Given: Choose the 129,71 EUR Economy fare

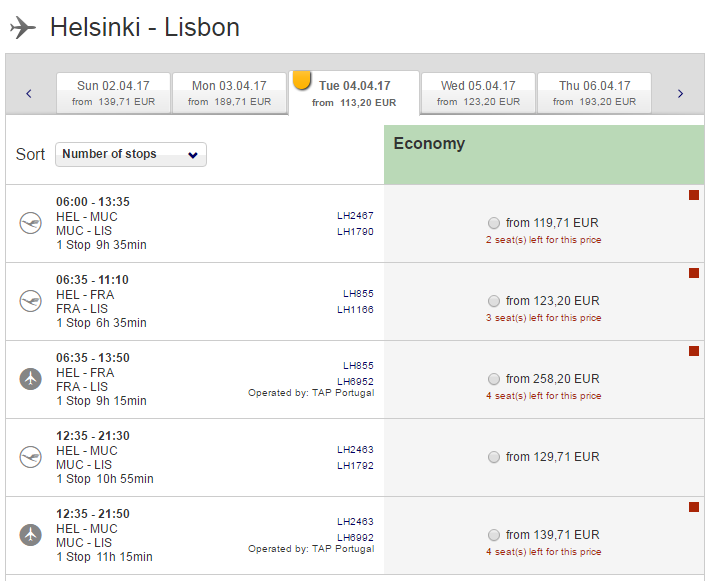Looking at the screenshot, I should [x=494, y=457].
